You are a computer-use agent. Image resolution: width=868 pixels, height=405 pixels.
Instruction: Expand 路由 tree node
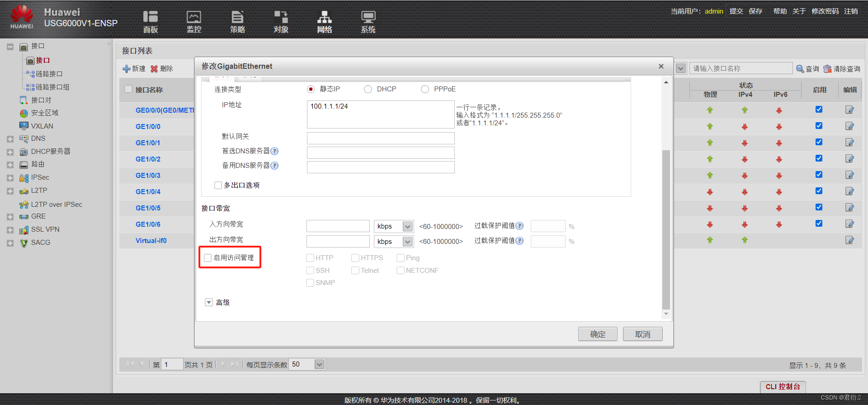coord(10,165)
